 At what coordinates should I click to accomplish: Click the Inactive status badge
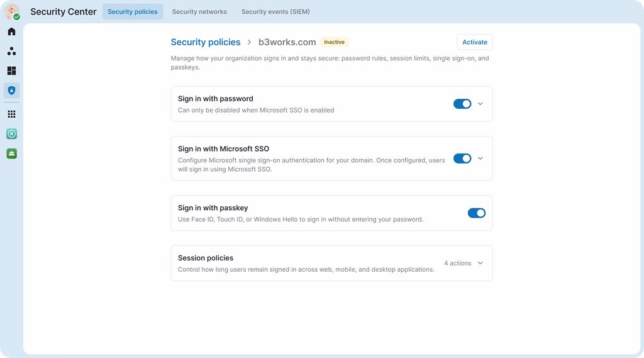[x=335, y=42]
